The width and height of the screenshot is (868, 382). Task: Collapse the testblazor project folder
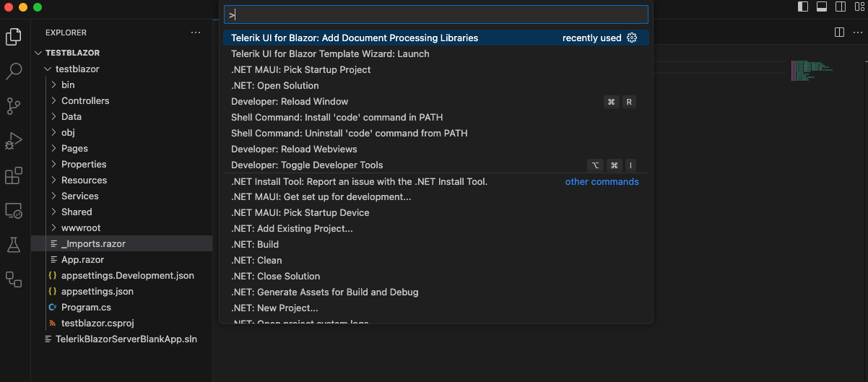pos(48,69)
